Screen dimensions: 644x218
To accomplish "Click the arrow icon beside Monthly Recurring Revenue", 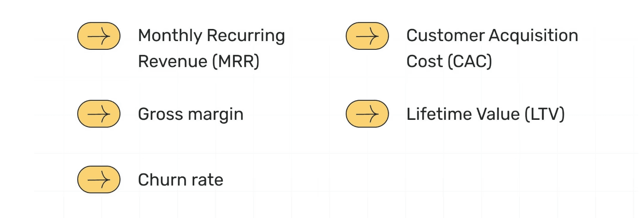I will (99, 36).
